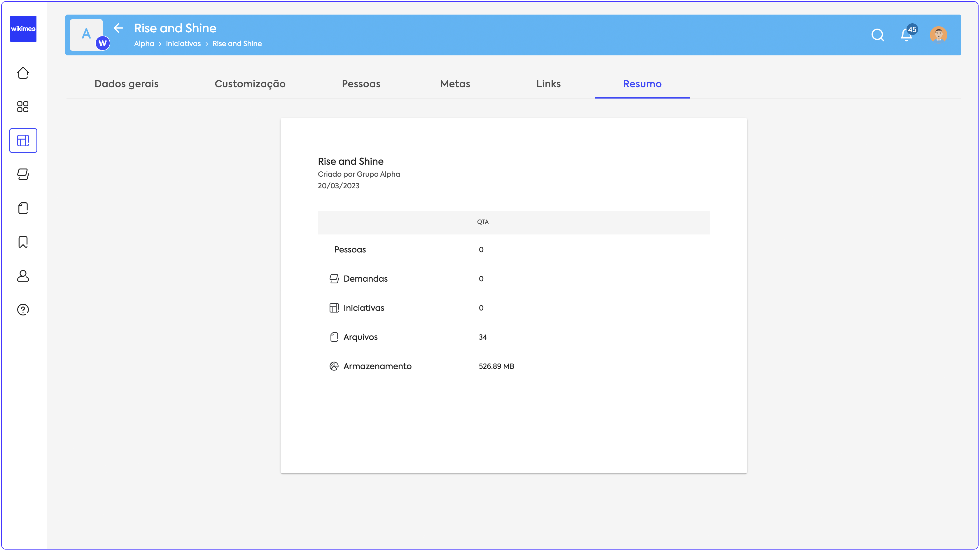
Task: Go to the Metas tab
Action: [455, 84]
